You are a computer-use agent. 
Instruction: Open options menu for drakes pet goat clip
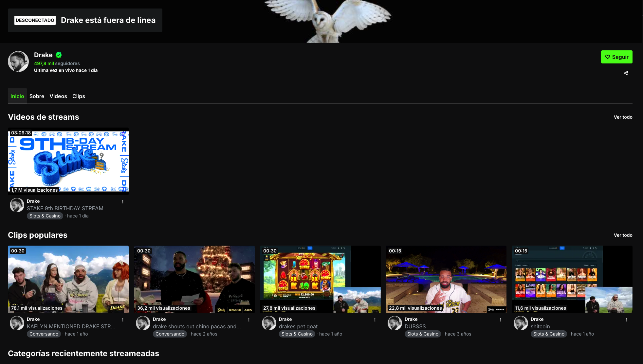375,320
